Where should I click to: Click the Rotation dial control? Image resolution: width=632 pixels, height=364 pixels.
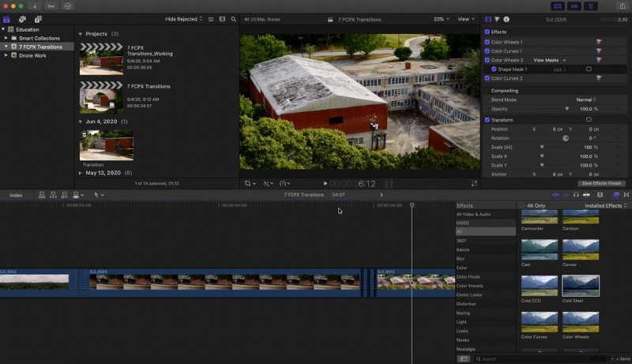coord(566,138)
